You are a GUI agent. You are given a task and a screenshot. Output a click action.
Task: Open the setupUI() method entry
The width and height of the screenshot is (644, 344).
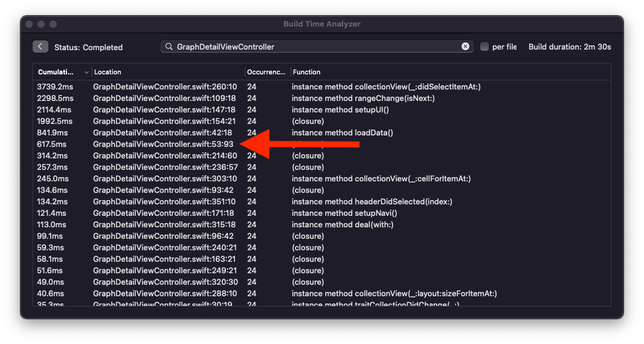321,110
